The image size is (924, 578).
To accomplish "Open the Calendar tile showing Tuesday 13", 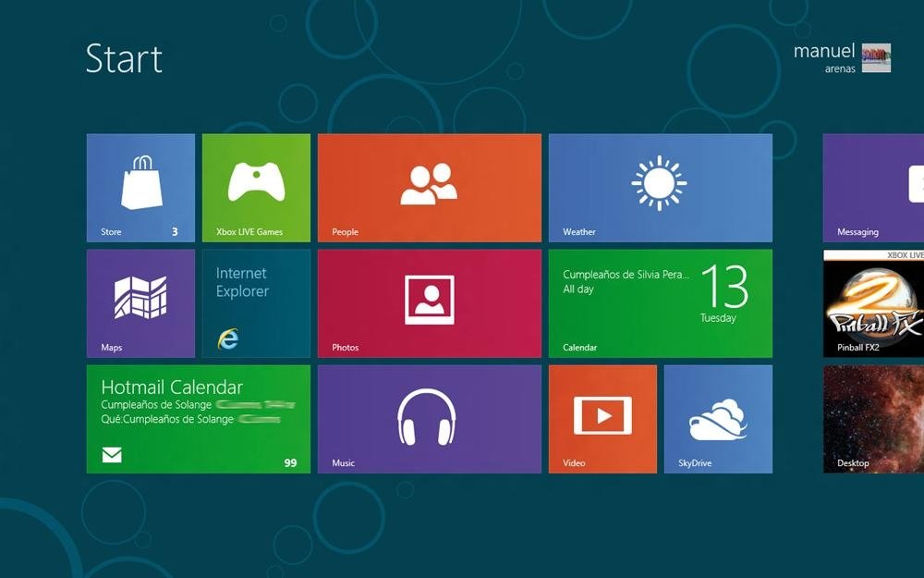I will pos(660,303).
